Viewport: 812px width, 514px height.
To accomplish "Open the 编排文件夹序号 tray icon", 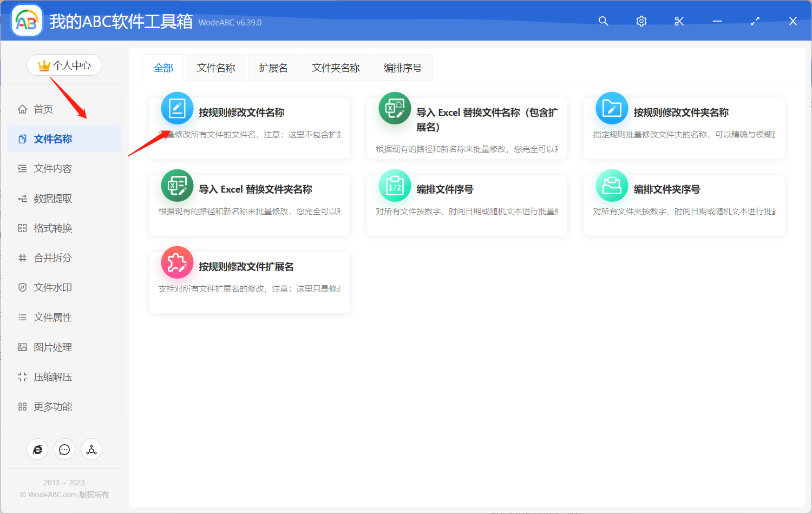I will click(x=611, y=186).
